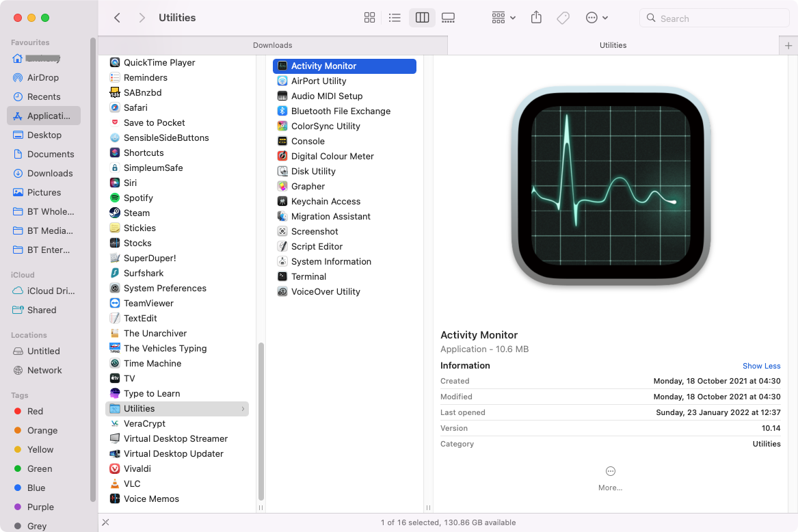The height and width of the screenshot is (532, 798).
Task: Open Recents in the sidebar
Action: pos(44,96)
